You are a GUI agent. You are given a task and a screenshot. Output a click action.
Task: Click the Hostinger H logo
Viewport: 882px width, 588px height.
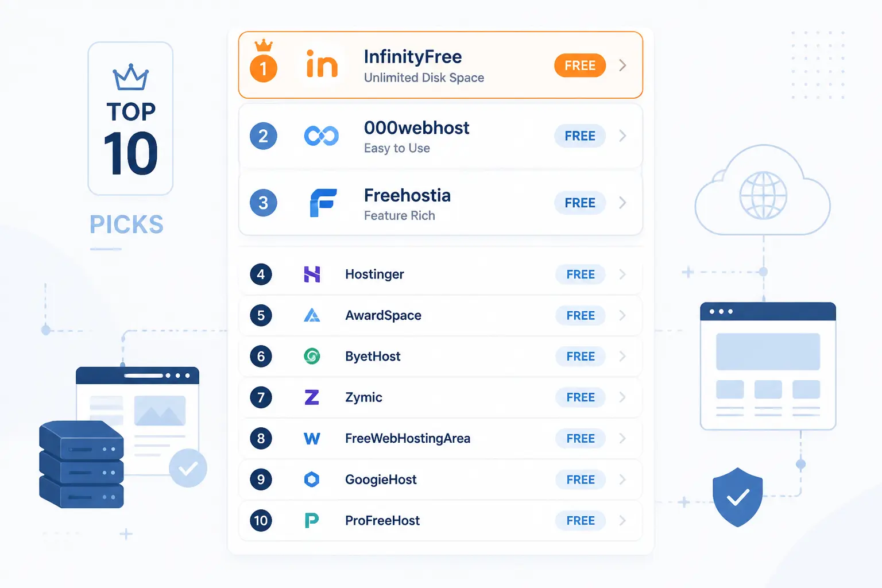312,274
